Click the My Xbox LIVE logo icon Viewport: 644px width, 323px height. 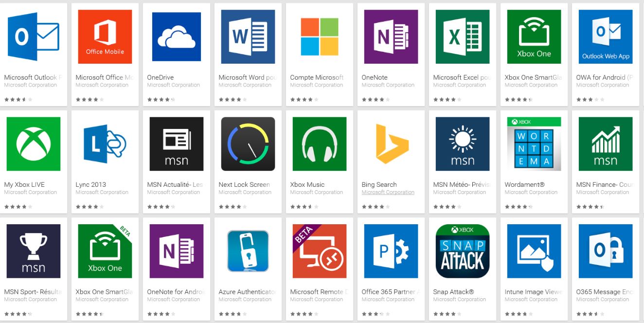[x=34, y=144]
